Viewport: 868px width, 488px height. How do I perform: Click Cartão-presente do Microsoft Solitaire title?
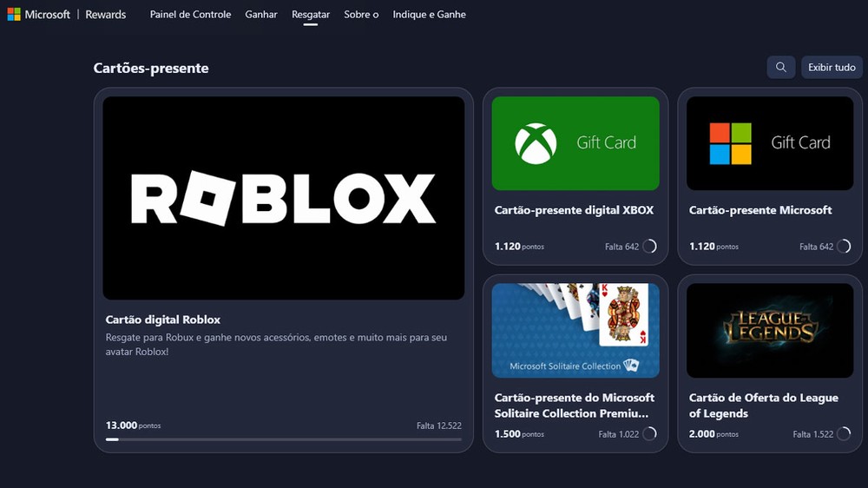pyautogui.click(x=574, y=406)
